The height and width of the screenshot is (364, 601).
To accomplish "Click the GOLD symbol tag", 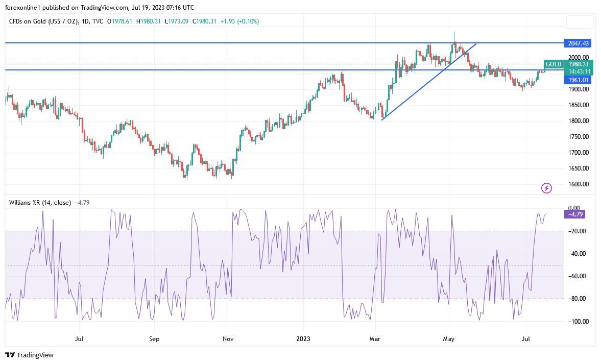I will tap(554, 64).
